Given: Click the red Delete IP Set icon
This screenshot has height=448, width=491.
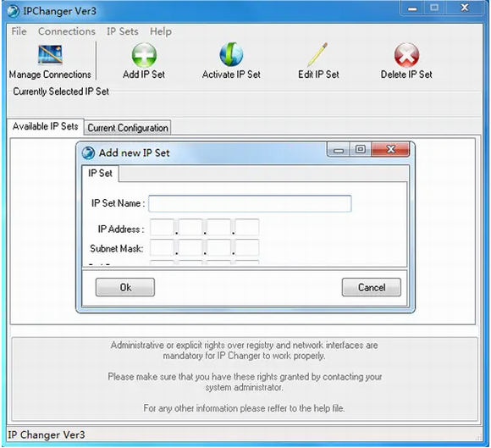Looking at the screenshot, I should 406,55.
